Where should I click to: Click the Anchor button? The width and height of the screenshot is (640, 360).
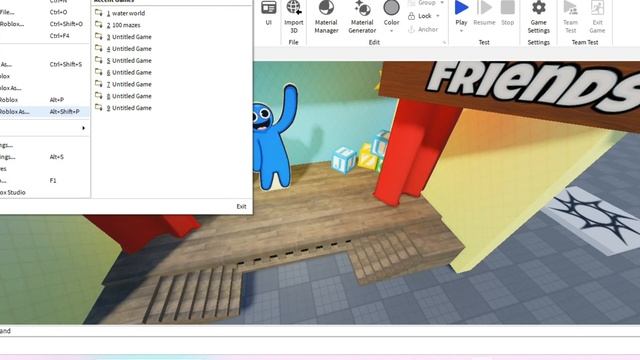coord(423,29)
